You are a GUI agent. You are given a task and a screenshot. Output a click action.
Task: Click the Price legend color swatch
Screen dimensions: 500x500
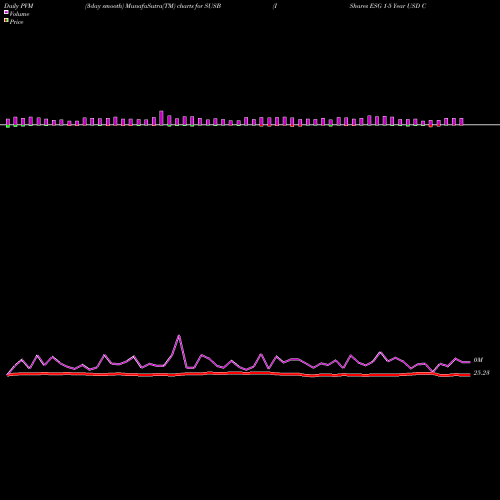click(6, 20)
